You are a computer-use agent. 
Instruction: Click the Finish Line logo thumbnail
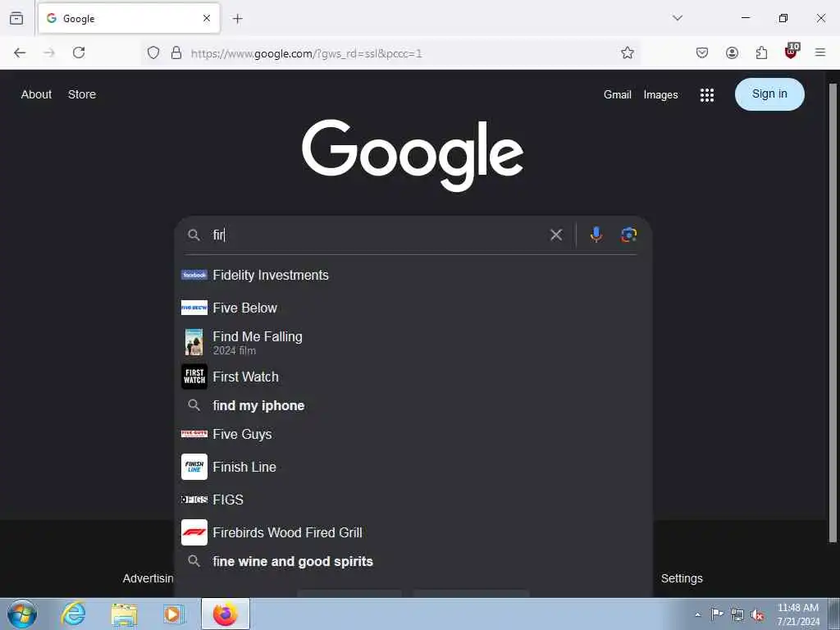click(x=194, y=467)
